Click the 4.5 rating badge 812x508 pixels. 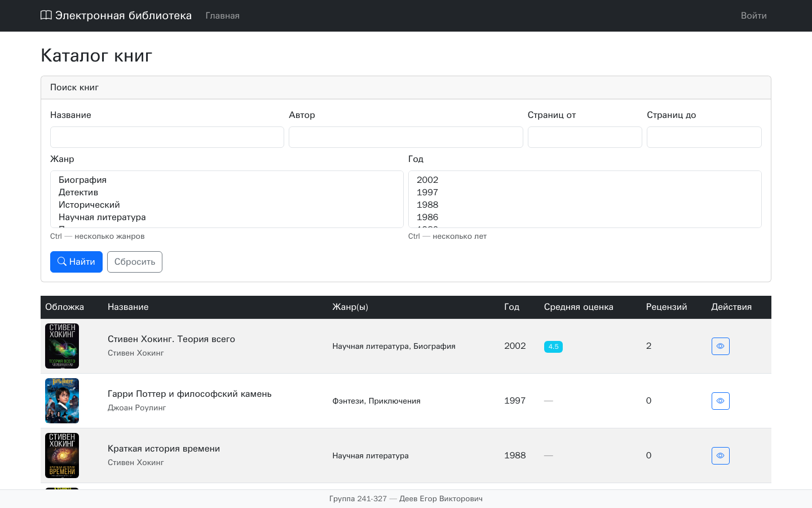pyautogui.click(x=553, y=347)
